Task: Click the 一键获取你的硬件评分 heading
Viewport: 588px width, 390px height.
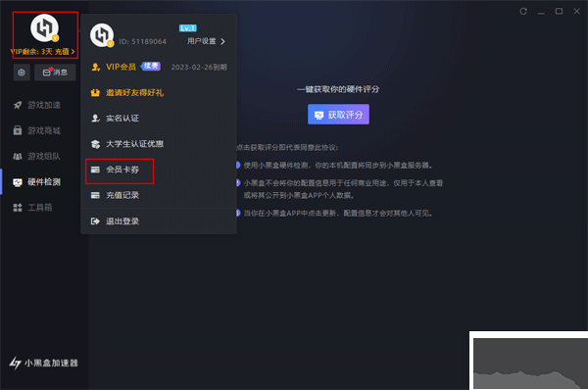Action: 338,89
